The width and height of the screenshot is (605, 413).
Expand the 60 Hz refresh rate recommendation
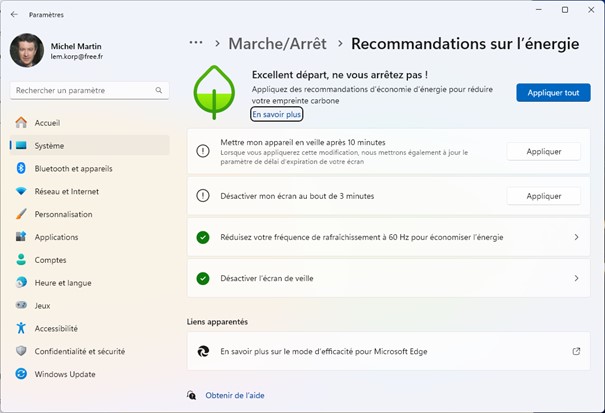pos(576,237)
